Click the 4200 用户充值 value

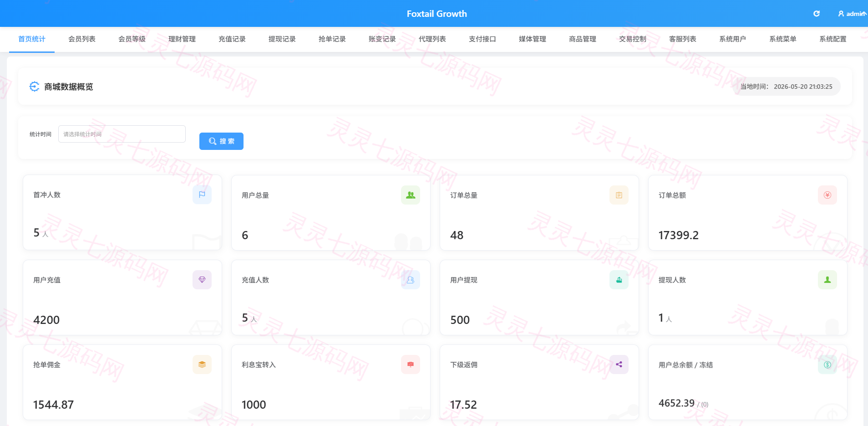(46, 320)
